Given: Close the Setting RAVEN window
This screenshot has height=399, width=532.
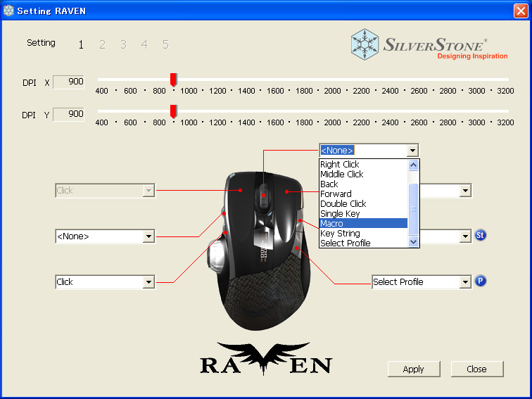Looking at the screenshot, I should tap(521, 11).
